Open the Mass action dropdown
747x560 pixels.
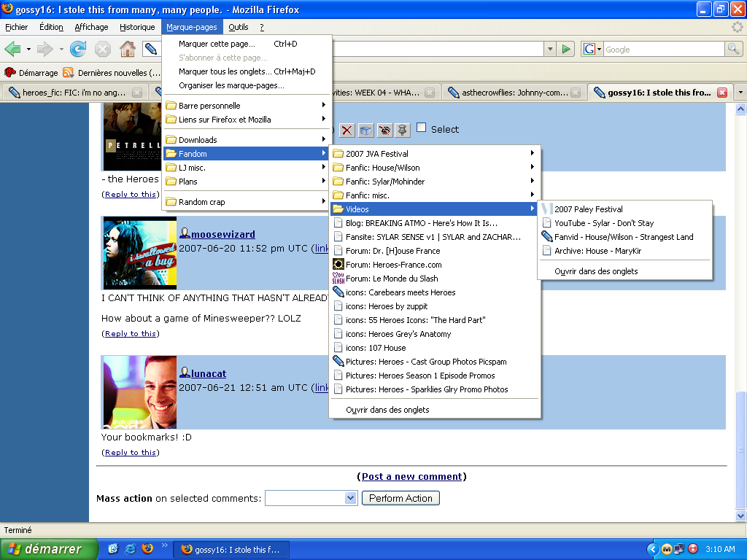[x=310, y=498]
